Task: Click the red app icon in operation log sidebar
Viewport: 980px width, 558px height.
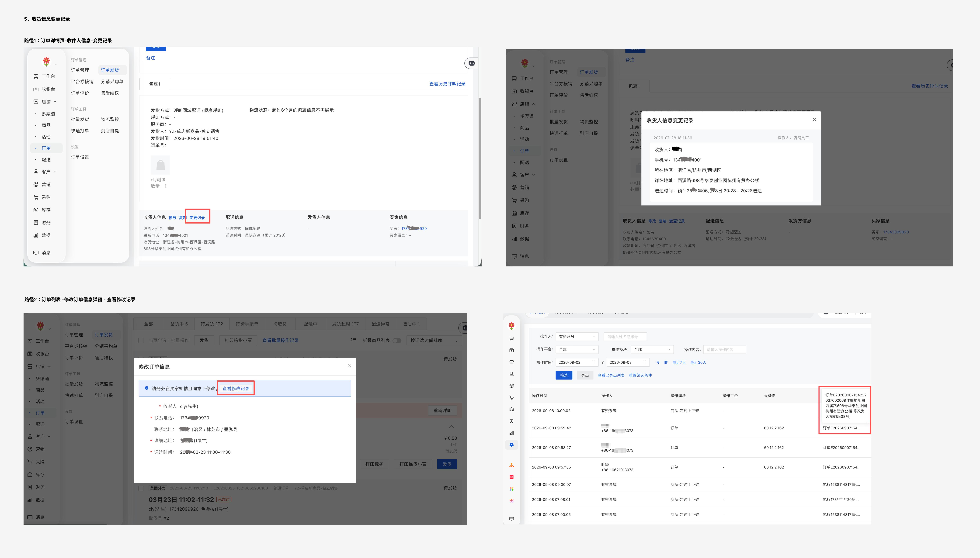Action: click(511, 477)
